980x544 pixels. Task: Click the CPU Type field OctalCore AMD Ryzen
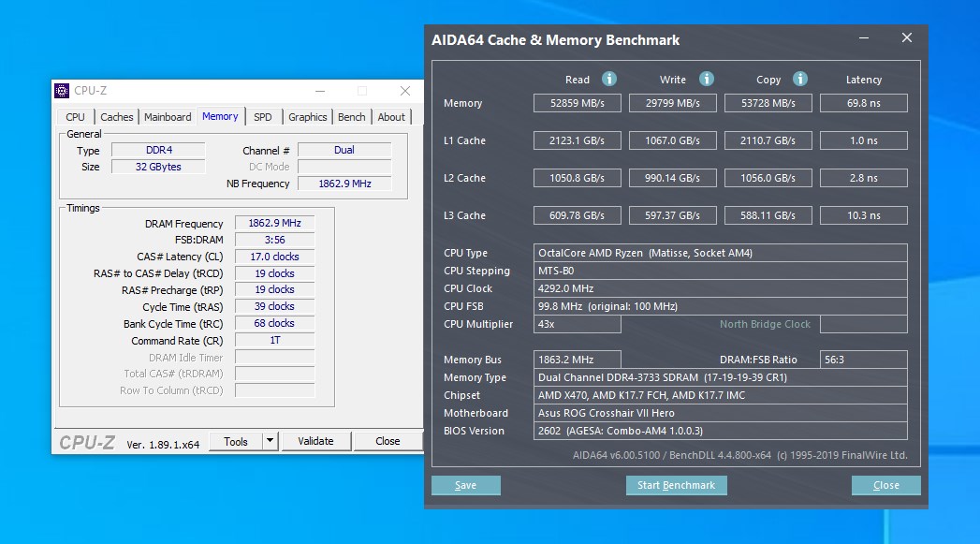tap(721, 253)
